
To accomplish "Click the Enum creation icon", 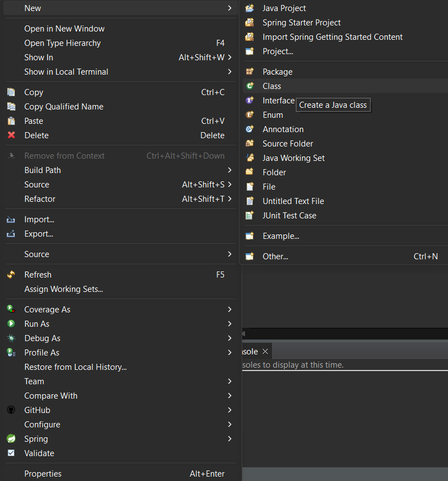I will coord(249,114).
